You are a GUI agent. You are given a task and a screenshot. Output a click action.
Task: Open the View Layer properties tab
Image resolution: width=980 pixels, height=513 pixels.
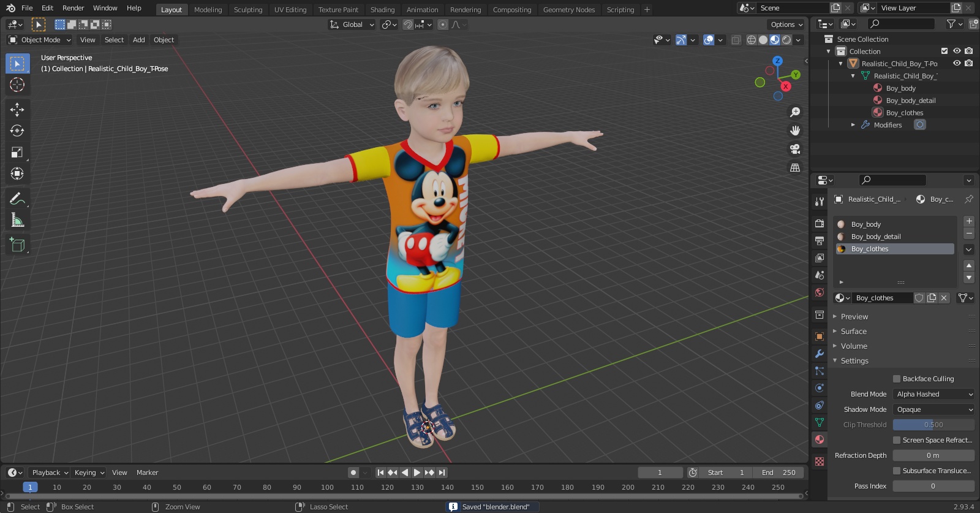tap(820, 258)
